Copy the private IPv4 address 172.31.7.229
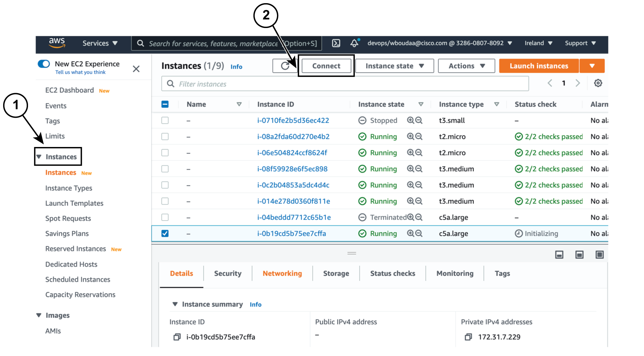644x356 pixels. point(468,337)
